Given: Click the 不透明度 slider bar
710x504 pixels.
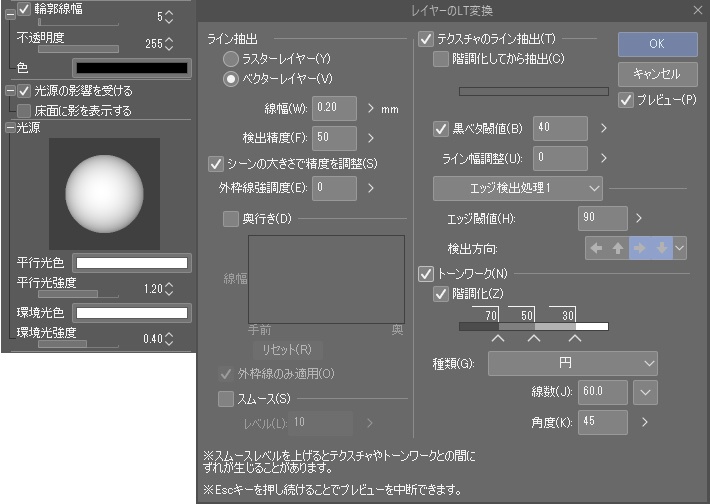Looking at the screenshot, I should (x=78, y=49).
